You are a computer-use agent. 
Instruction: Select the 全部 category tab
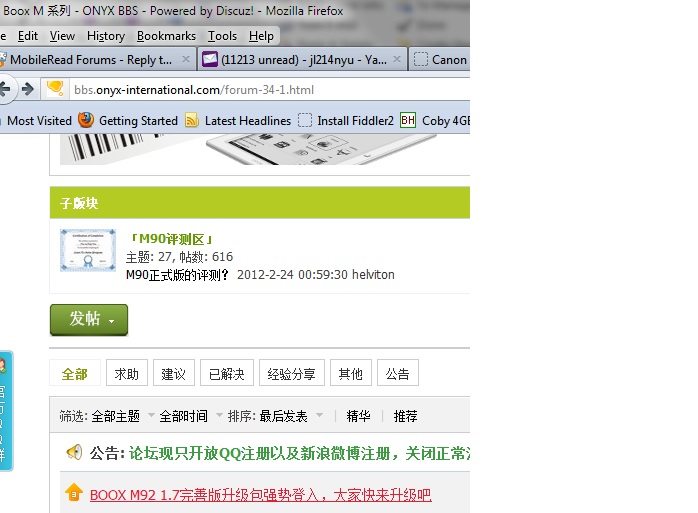(75, 374)
